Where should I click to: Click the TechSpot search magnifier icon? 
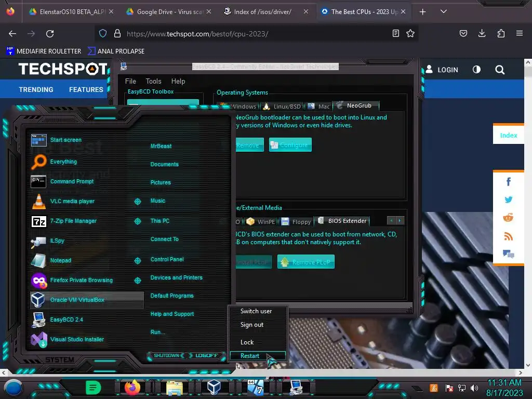[x=499, y=70]
